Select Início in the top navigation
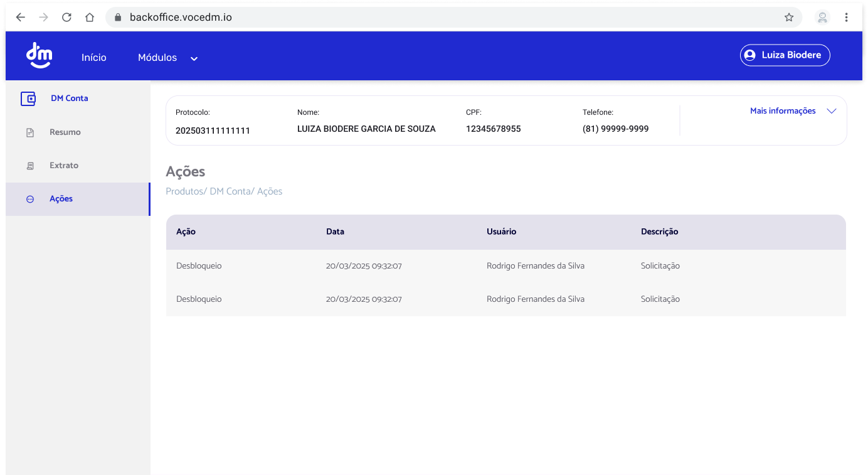 (x=93, y=57)
